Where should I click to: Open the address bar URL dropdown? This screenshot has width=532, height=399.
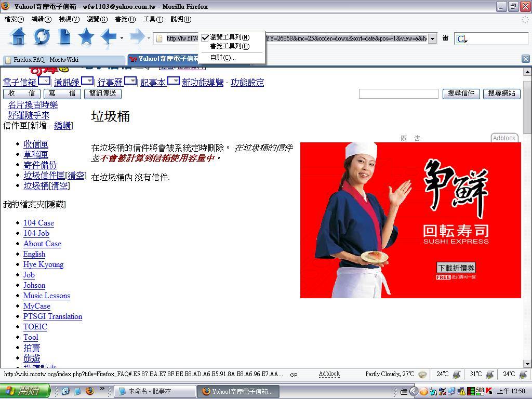click(433, 38)
